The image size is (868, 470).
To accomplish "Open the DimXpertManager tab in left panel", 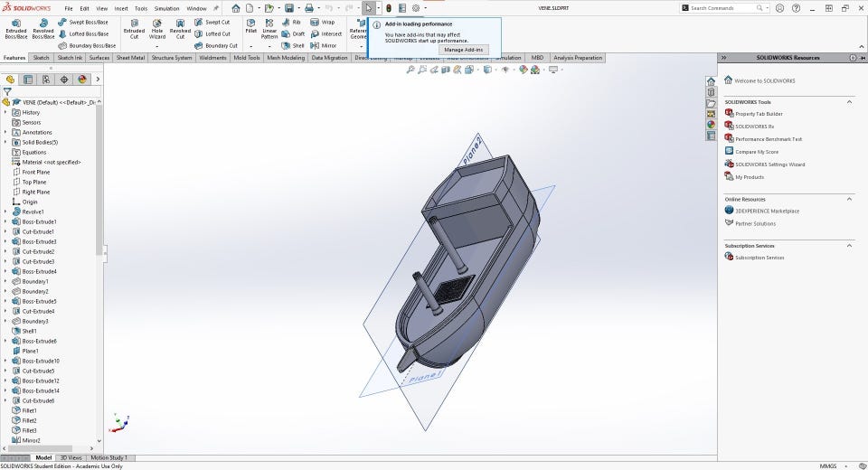I will 64,80.
